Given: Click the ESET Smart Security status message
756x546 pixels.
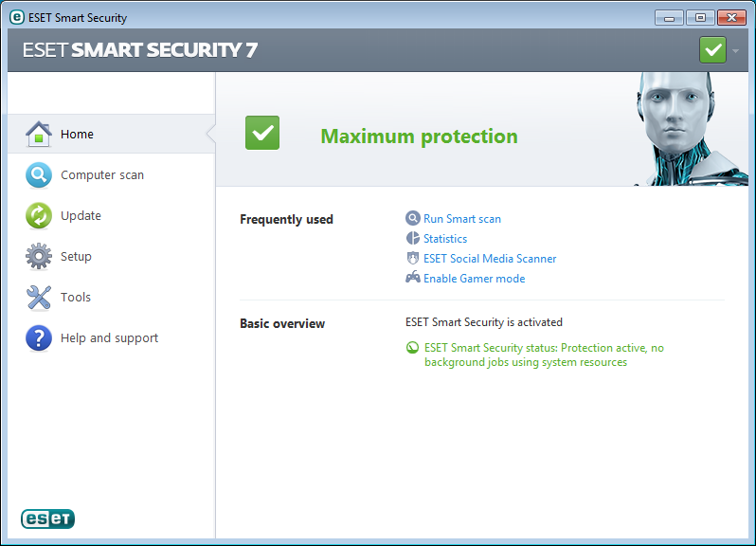Looking at the screenshot, I should pyautogui.click(x=544, y=355).
